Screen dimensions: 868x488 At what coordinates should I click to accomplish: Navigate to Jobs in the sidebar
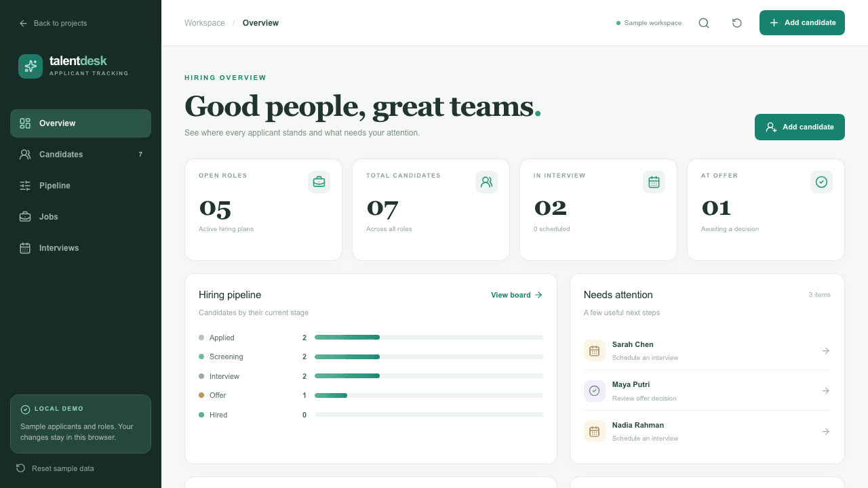pyautogui.click(x=81, y=217)
